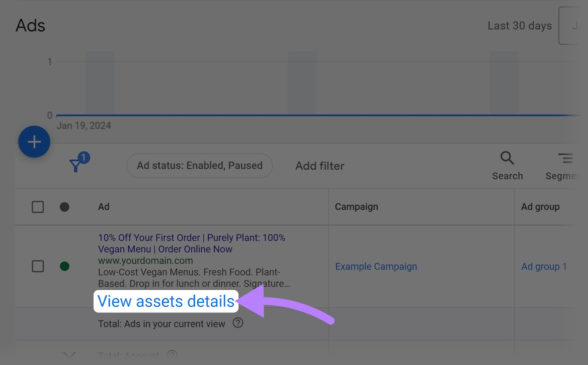Click the blue plus button to create ad
This screenshot has height=365, width=588.
pyautogui.click(x=34, y=141)
